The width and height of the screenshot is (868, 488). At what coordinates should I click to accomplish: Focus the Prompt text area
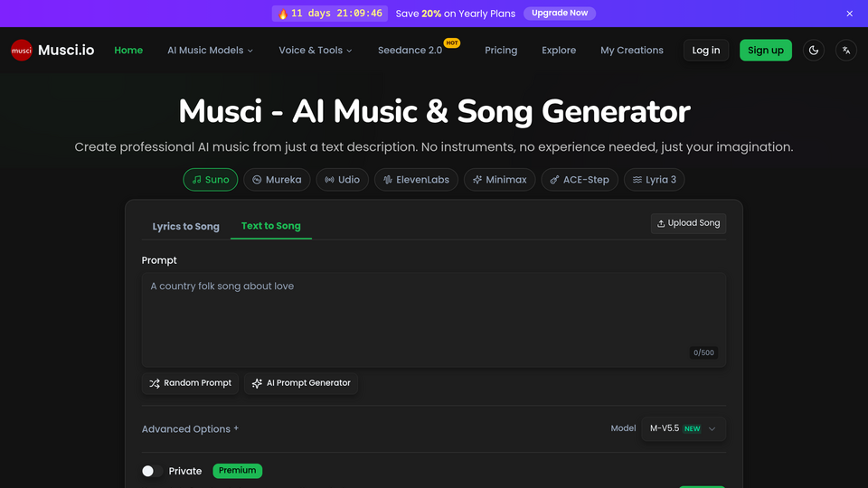point(434,320)
